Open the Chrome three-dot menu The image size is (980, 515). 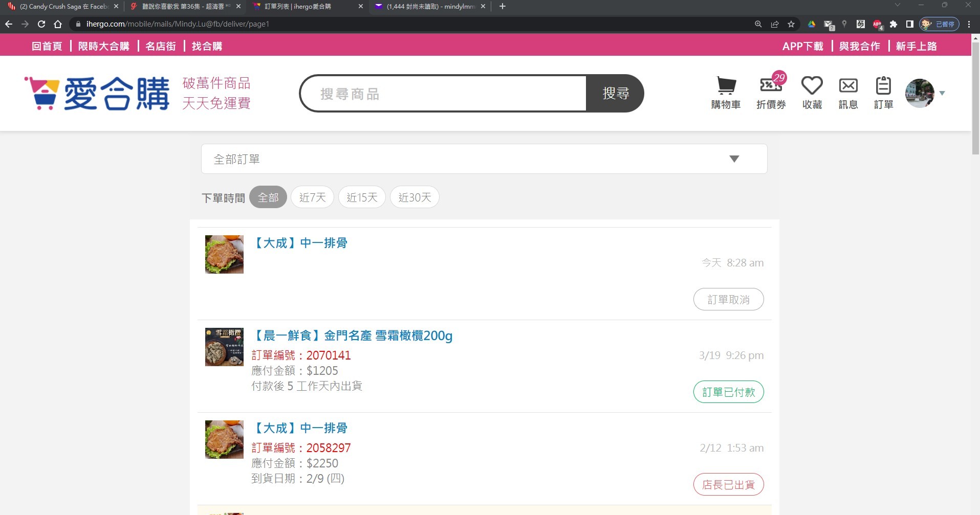click(969, 24)
